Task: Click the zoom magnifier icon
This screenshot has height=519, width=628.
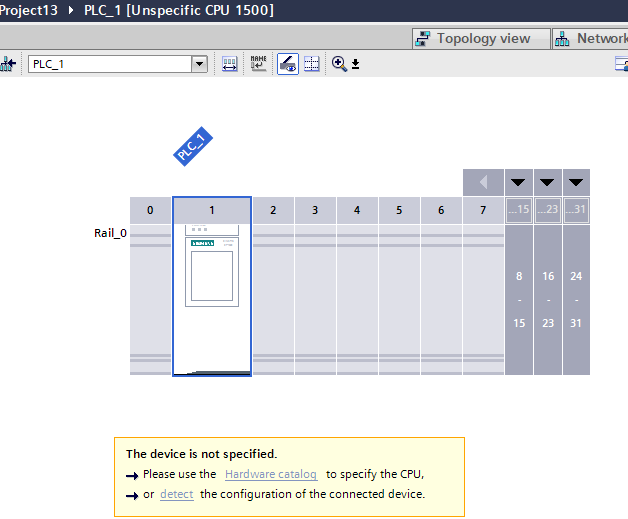Action: 339,64
